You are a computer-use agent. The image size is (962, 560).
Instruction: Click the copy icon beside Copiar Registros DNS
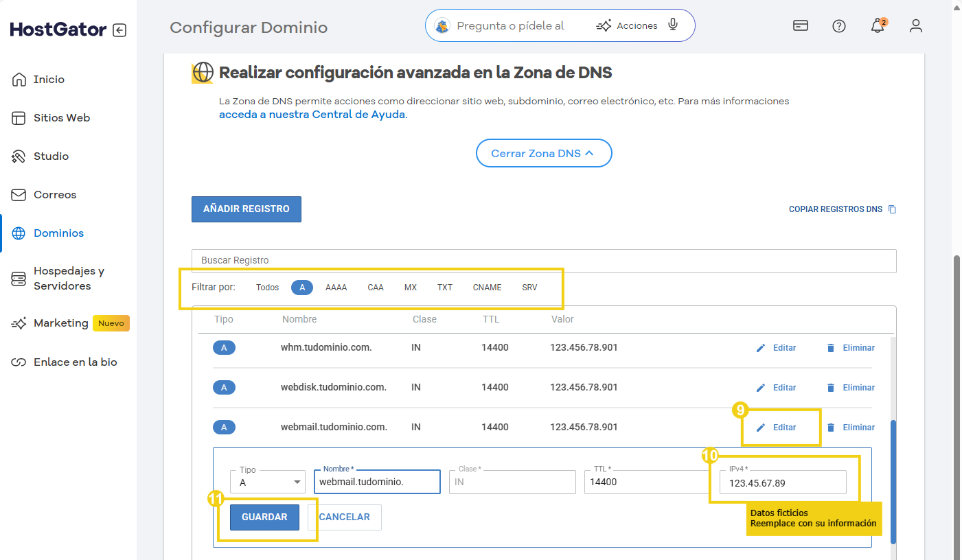click(x=892, y=209)
